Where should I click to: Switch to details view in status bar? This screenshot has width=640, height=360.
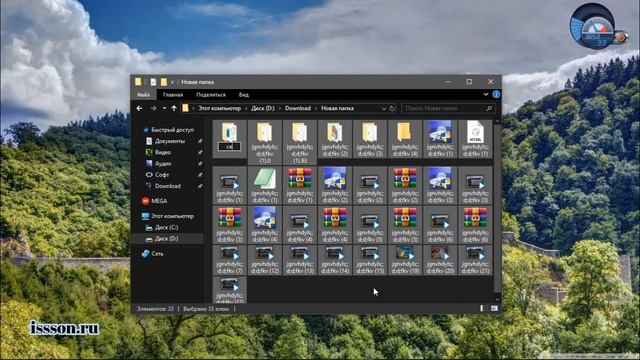pyautogui.click(x=482, y=309)
